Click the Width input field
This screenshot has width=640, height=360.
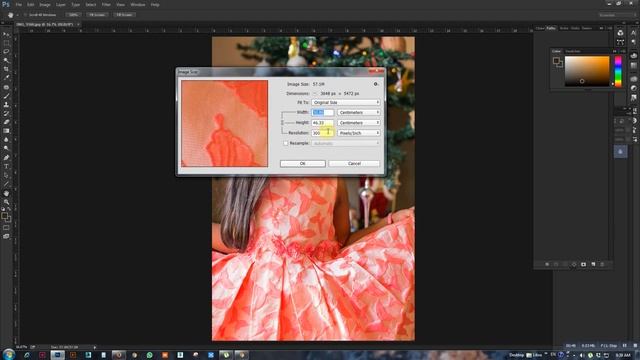pos(322,112)
